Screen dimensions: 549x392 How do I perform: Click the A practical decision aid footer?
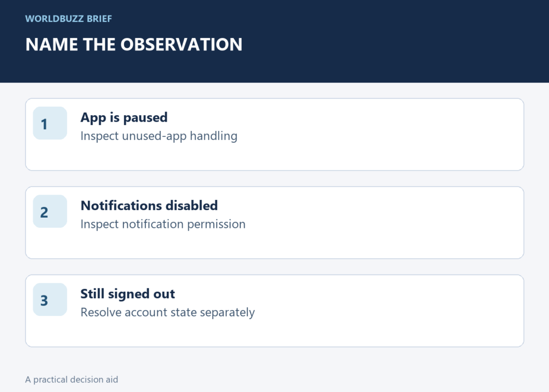click(x=71, y=380)
